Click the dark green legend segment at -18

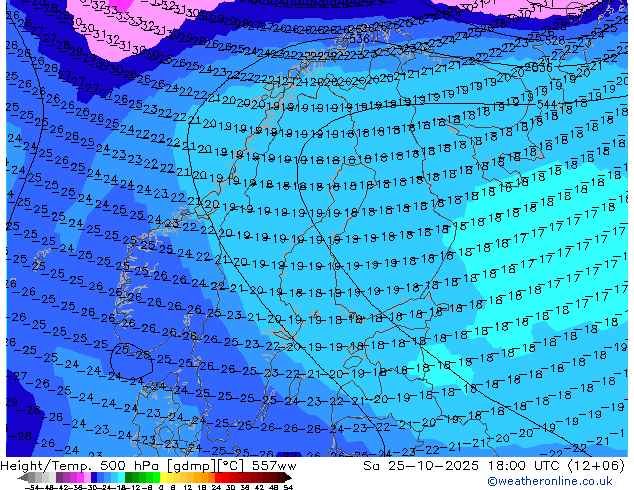click(x=129, y=477)
